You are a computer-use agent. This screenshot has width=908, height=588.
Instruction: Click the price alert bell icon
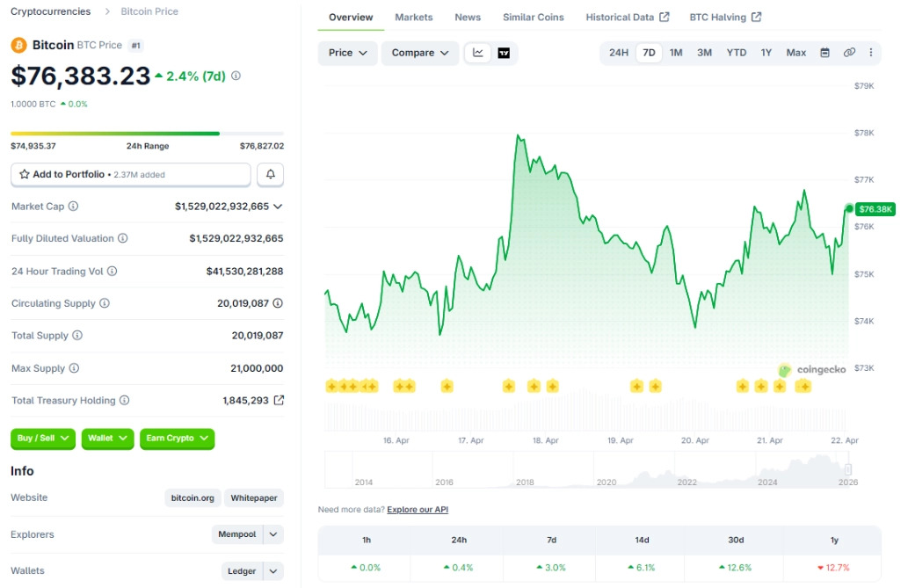pyautogui.click(x=270, y=174)
